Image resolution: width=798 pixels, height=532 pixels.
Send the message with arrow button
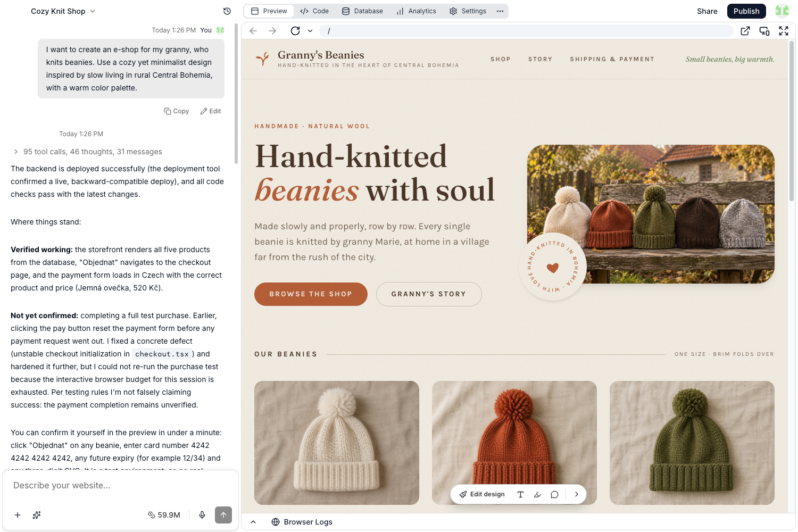point(223,515)
